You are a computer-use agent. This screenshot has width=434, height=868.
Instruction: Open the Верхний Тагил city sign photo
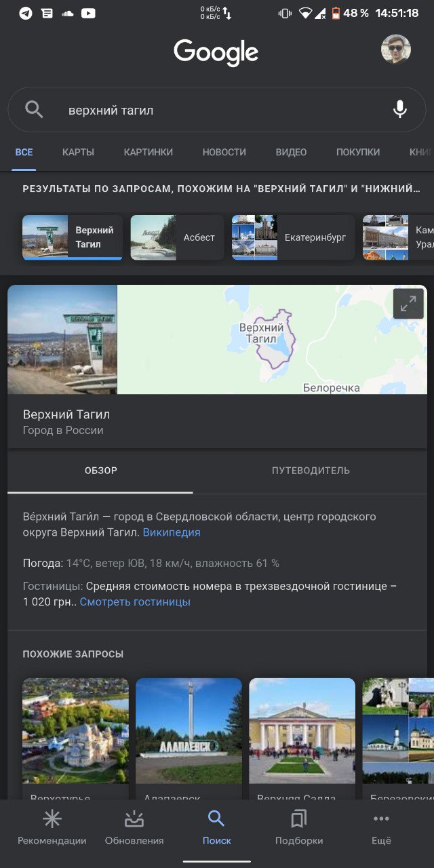(62, 339)
